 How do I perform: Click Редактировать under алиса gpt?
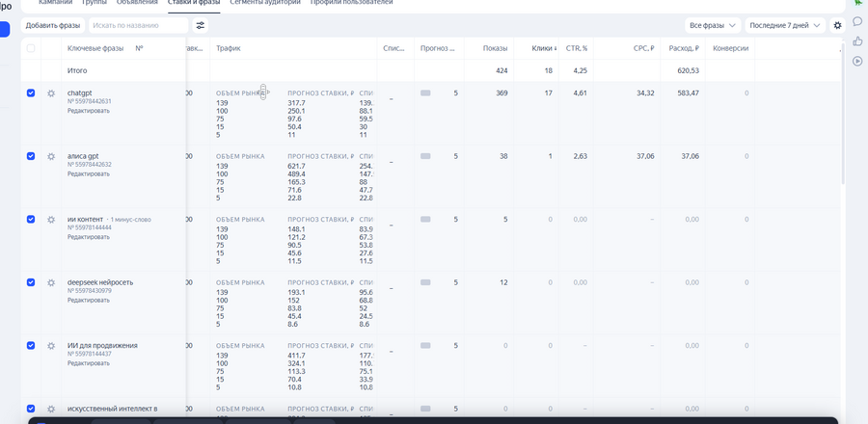[x=89, y=173]
